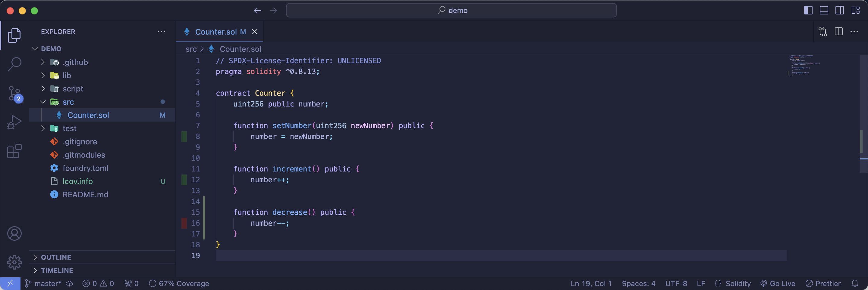Split the editor to the right
Image resolution: width=868 pixels, height=290 pixels.
[x=839, y=32]
